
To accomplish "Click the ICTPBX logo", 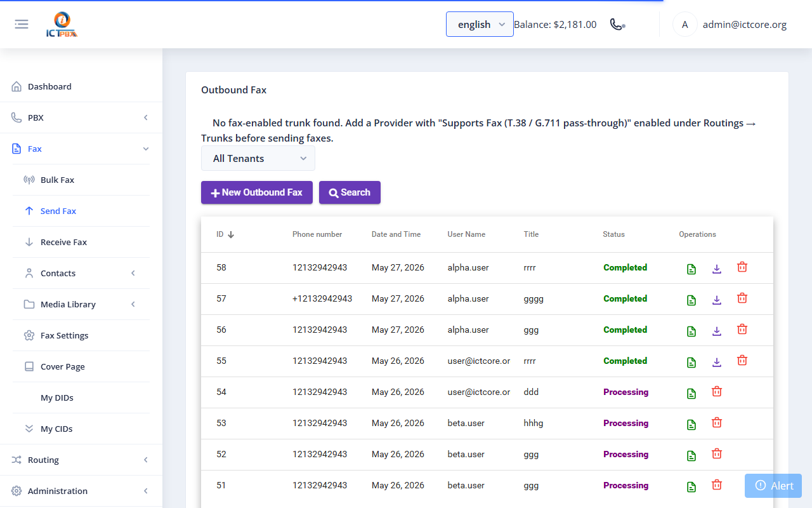I will 62,25.
